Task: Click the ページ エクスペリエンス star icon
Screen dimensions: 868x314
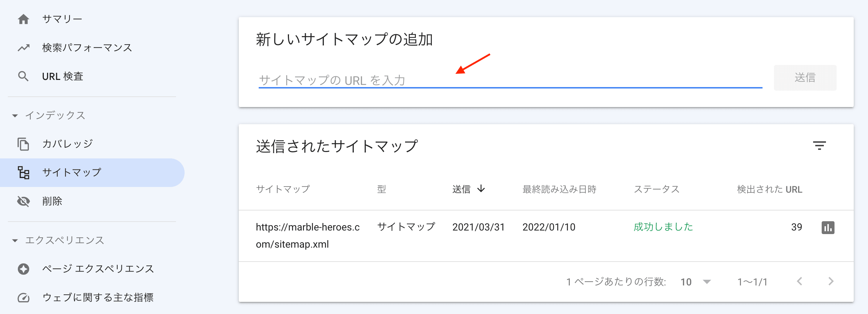Action: [24, 269]
